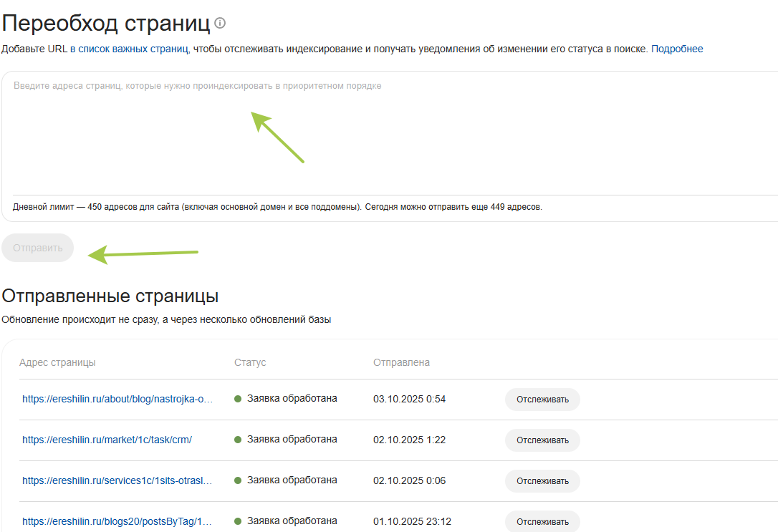778x532 pixels.
Task: Click the Адрес страницы column header
Action: tap(57, 362)
